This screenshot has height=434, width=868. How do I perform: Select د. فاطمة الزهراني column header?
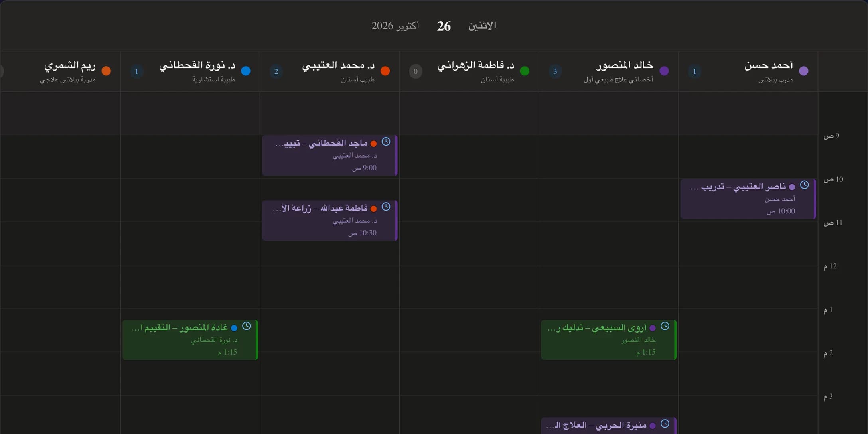coord(469,71)
